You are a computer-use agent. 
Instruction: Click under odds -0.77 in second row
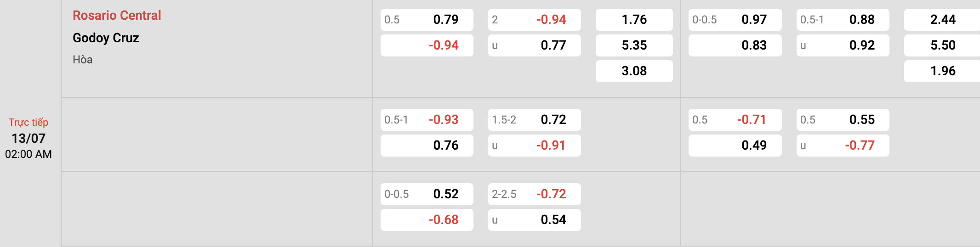[843, 146]
